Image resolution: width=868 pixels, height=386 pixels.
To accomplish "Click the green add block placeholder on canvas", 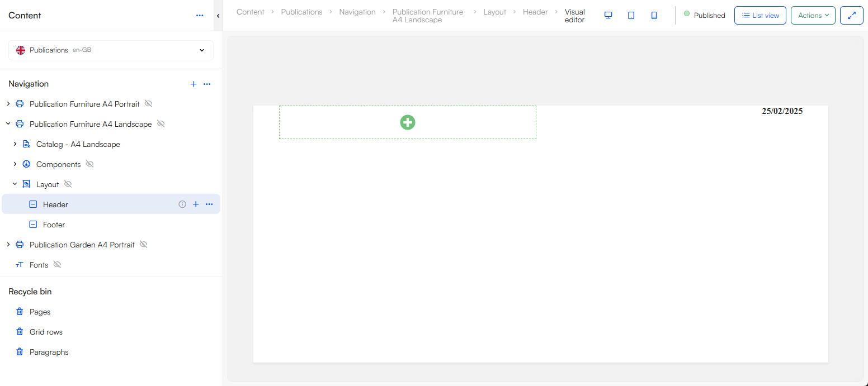I will pos(408,122).
